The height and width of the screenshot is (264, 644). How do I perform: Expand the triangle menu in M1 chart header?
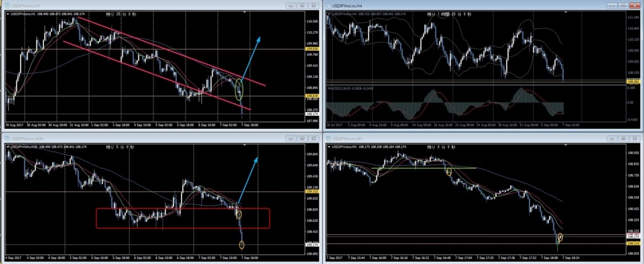[x=330, y=146]
